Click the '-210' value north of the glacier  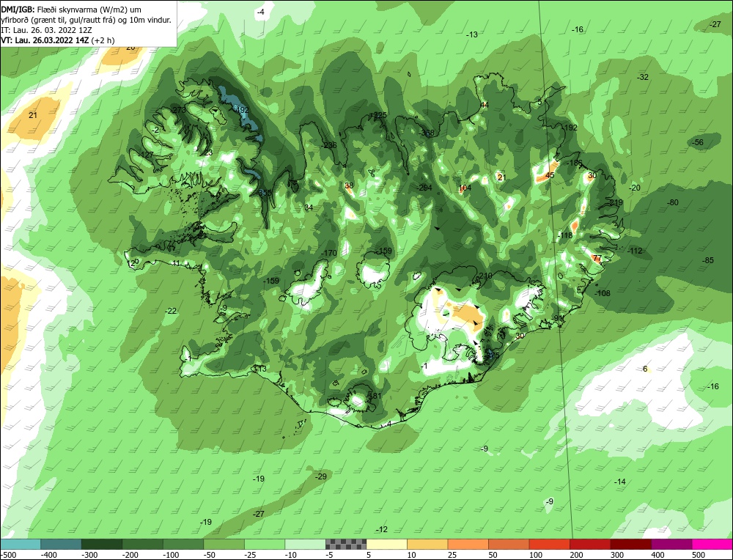coord(485,276)
